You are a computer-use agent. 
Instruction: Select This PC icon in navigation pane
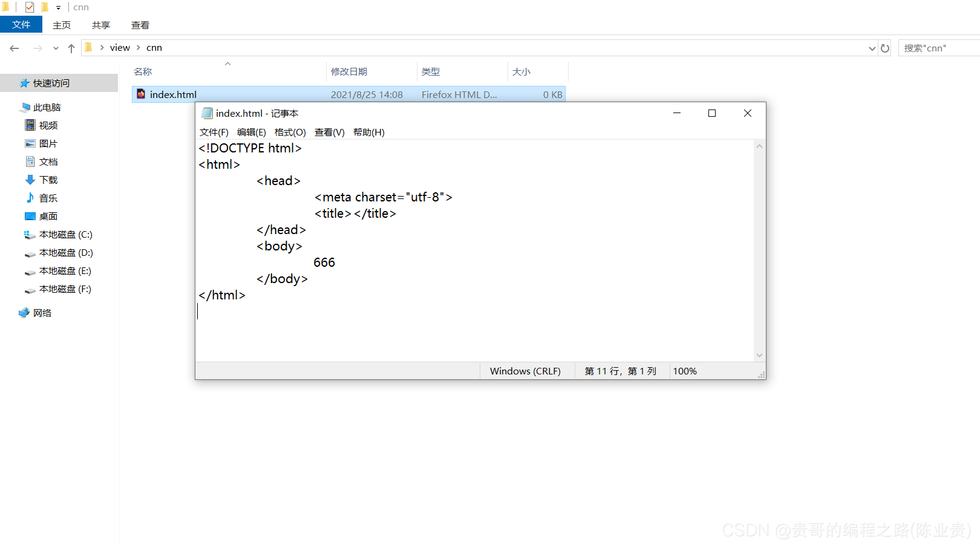(25, 107)
